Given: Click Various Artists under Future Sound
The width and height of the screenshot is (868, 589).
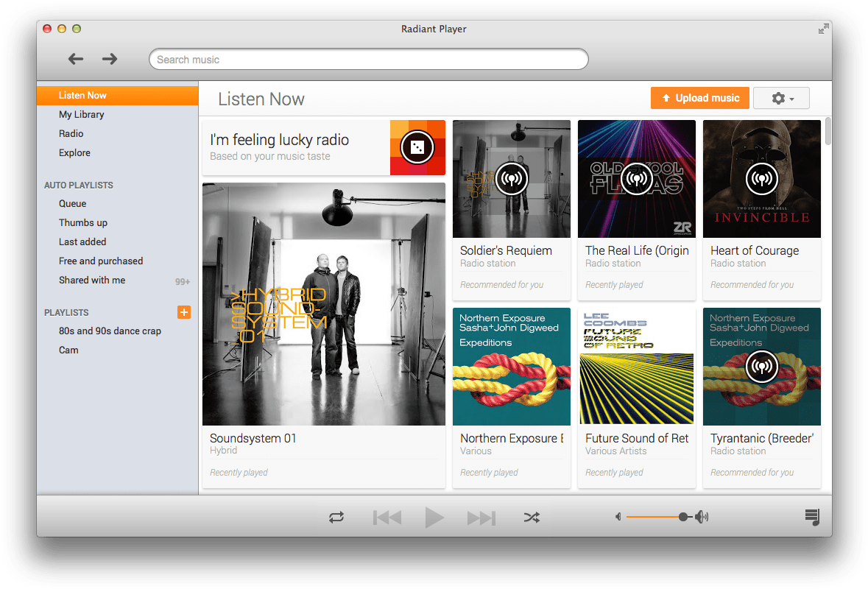Looking at the screenshot, I should [x=615, y=451].
